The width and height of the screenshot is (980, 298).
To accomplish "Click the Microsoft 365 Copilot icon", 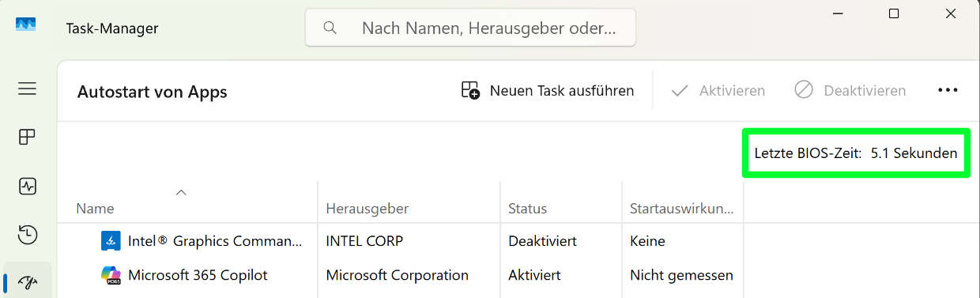I will [x=111, y=275].
